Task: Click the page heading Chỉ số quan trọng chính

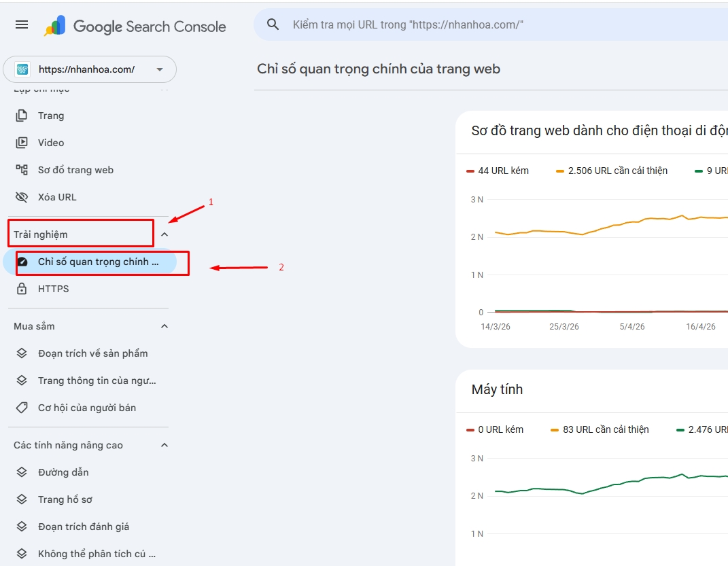Action: (x=379, y=69)
